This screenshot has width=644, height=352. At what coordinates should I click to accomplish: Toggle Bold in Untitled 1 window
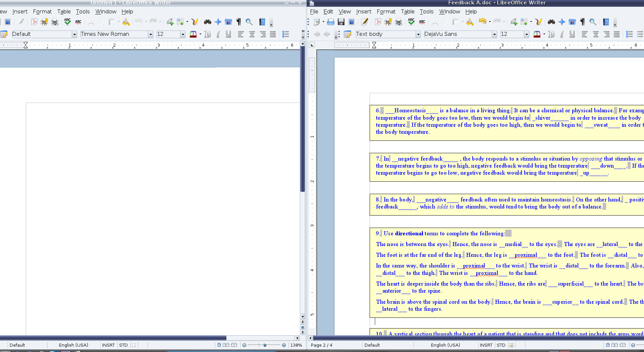click(x=208, y=34)
